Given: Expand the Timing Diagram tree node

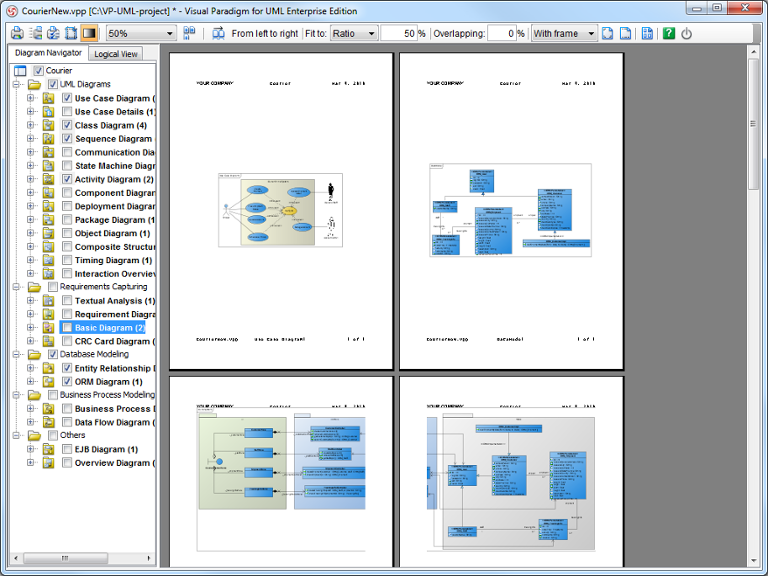Looking at the screenshot, I should (x=30, y=260).
